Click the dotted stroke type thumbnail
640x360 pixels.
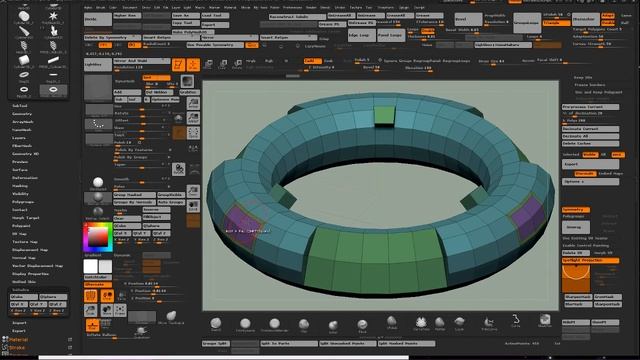(x=98, y=124)
